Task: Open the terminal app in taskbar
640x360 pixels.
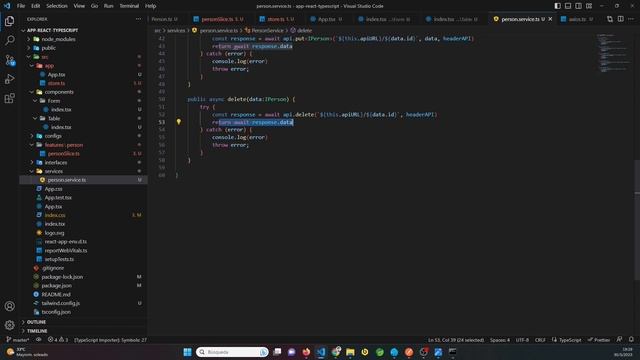Action: click(x=453, y=352)
